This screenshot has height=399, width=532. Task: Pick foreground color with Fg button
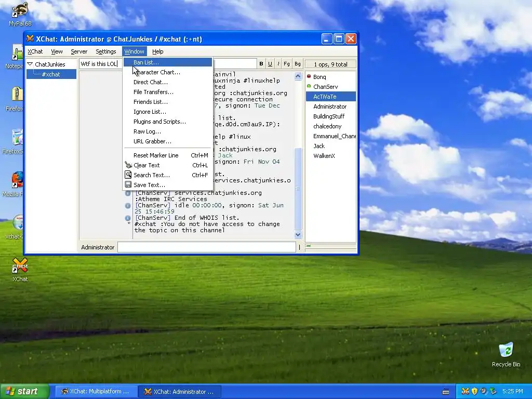(287, 64)
